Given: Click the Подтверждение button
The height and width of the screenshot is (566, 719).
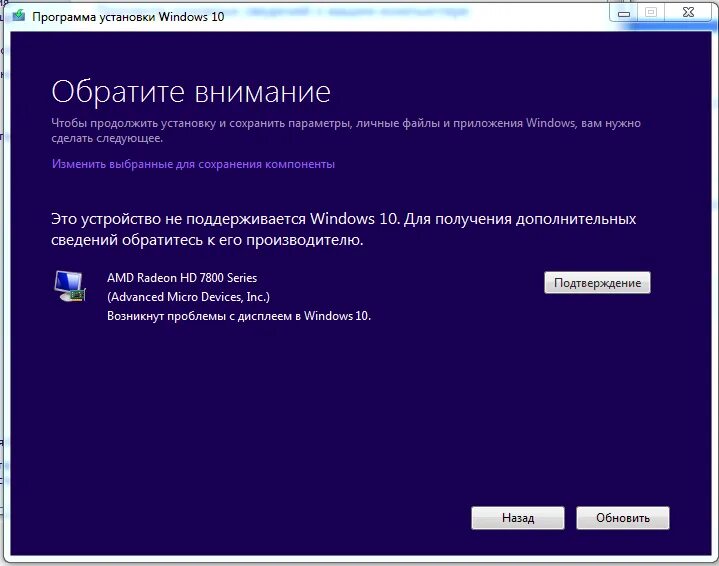Looking at the screenshot, I should 597,283.
